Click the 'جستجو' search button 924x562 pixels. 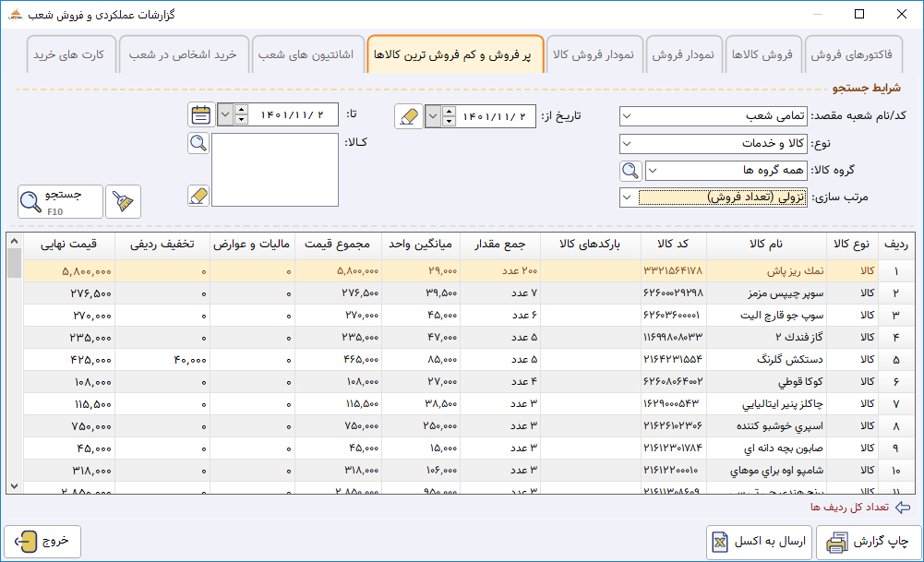point(60,201)
